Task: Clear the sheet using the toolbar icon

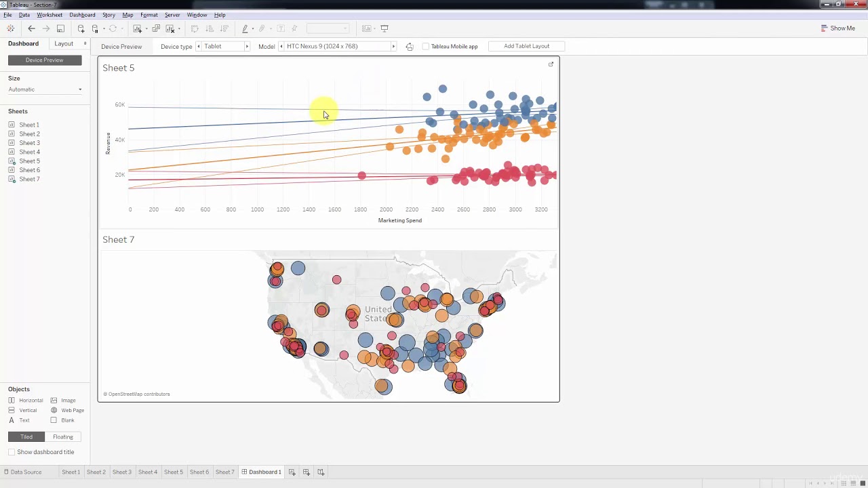Action: (x=170, y=28)
